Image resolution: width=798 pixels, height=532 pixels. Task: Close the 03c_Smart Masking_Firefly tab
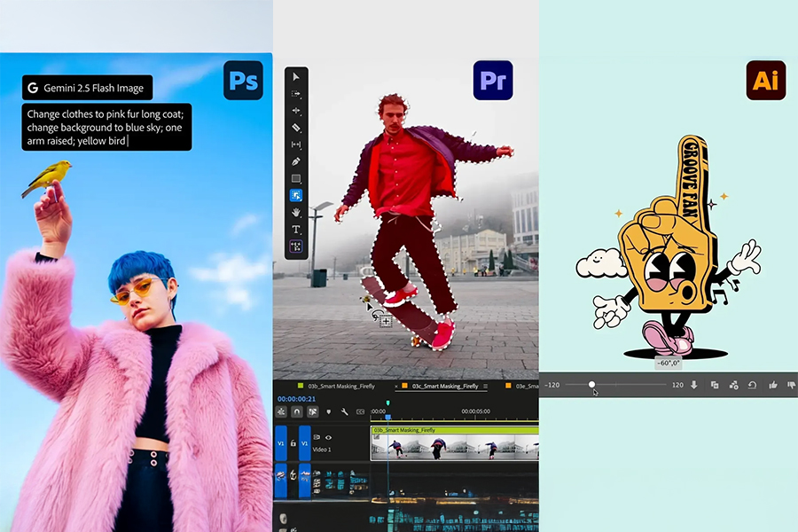point(396,387)
